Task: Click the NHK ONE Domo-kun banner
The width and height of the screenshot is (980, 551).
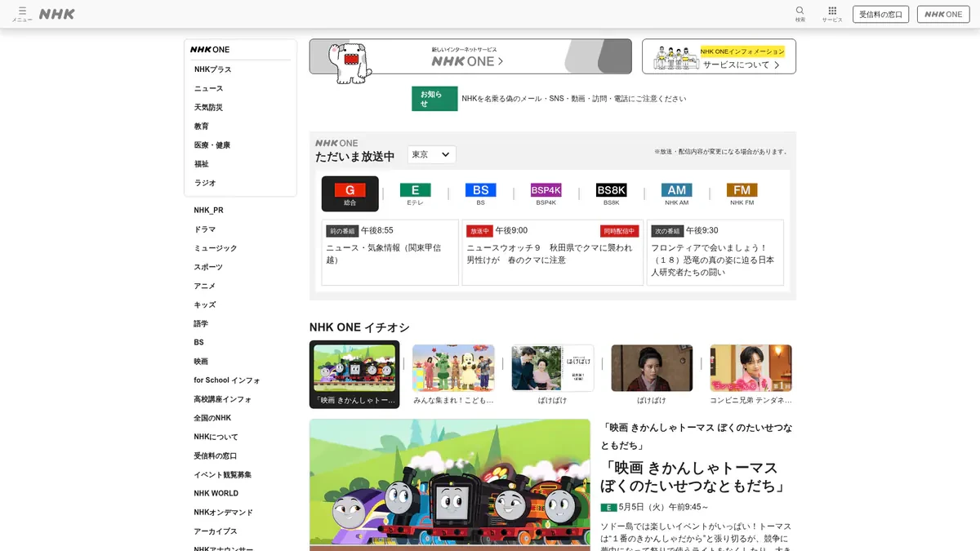Action: click(470, 56)
